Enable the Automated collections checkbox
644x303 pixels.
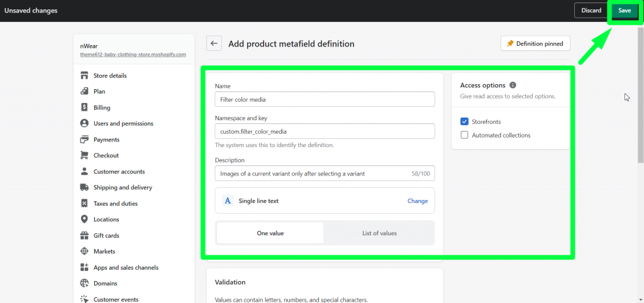tap(465, 135)
